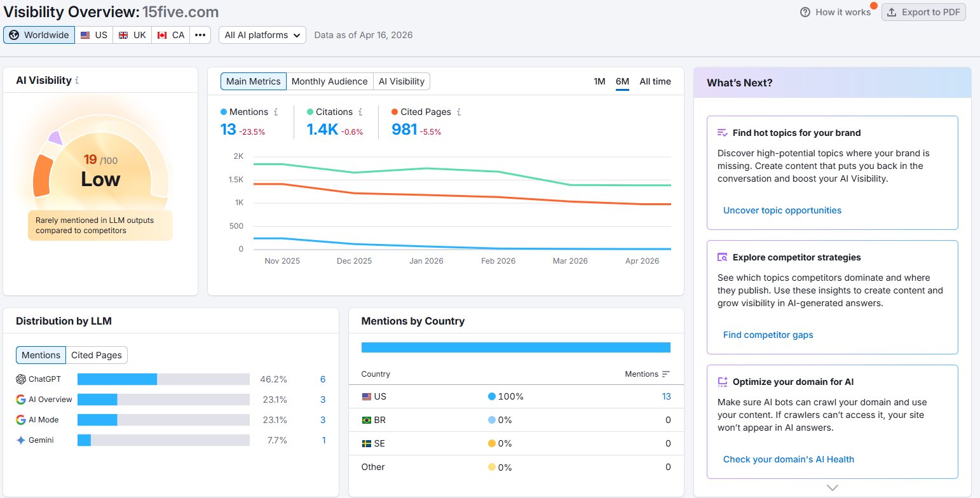
Task: Click the Find hot topics list icon
Action: point(722,133)
